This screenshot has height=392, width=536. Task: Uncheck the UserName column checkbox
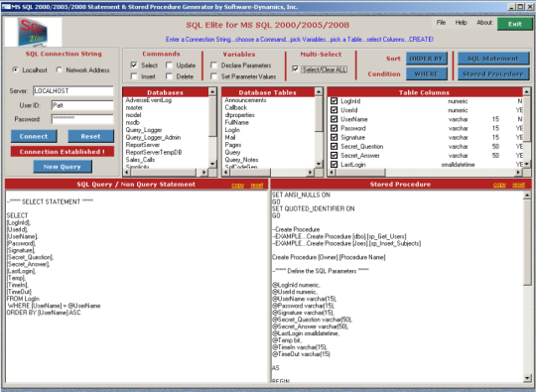click(334, 119)
